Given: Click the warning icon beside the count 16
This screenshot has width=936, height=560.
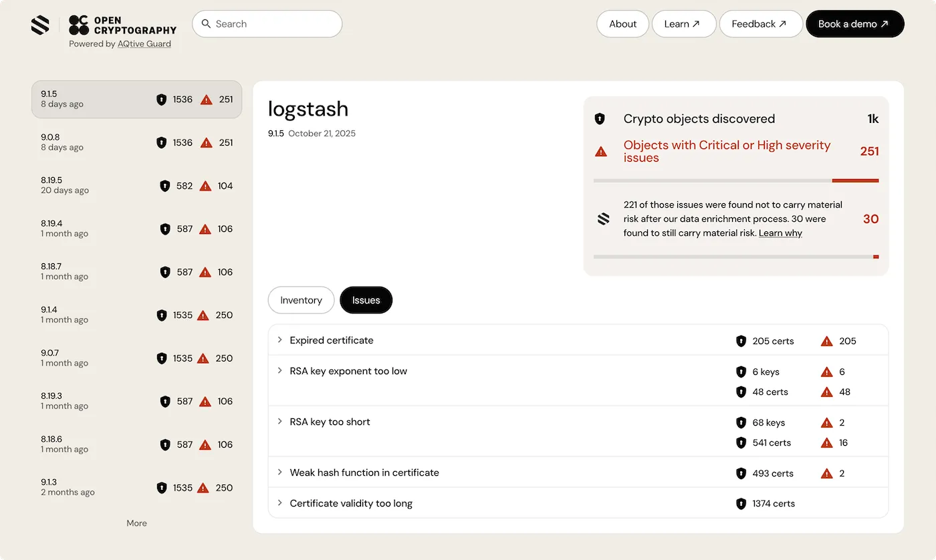Looking at the screenshot, I should 827,442.
